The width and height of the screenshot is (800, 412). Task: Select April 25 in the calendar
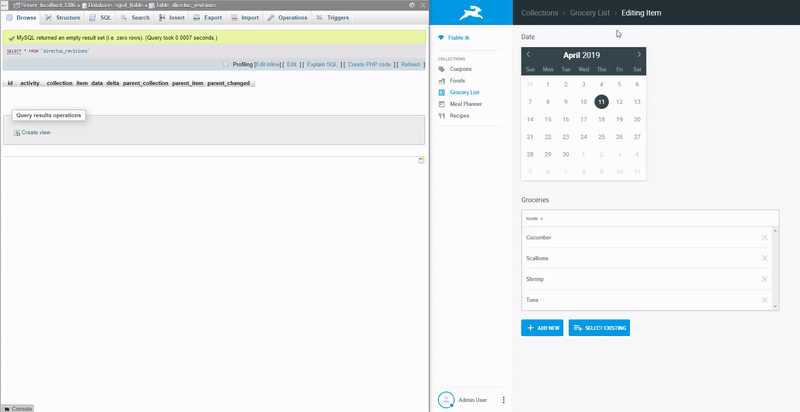click(602, 137)
